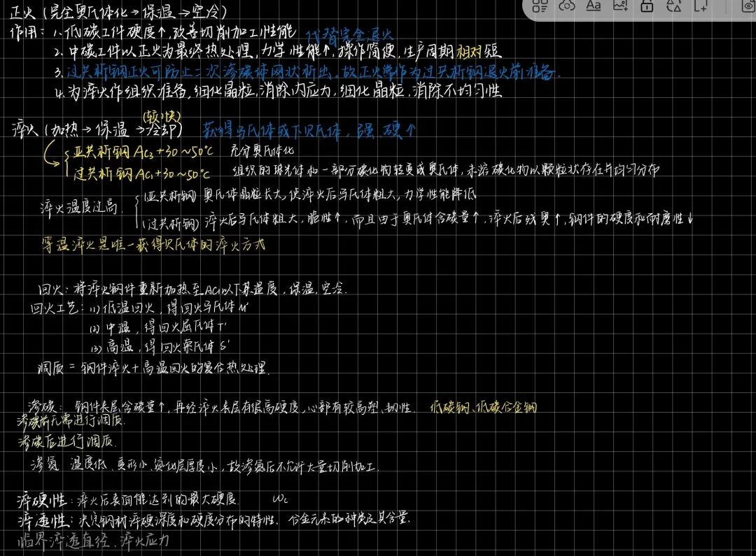Viewport: 756px width, 556px height.
Task: Click line 2 starting '中碳工件以正火'
Action: click(279, 52)
